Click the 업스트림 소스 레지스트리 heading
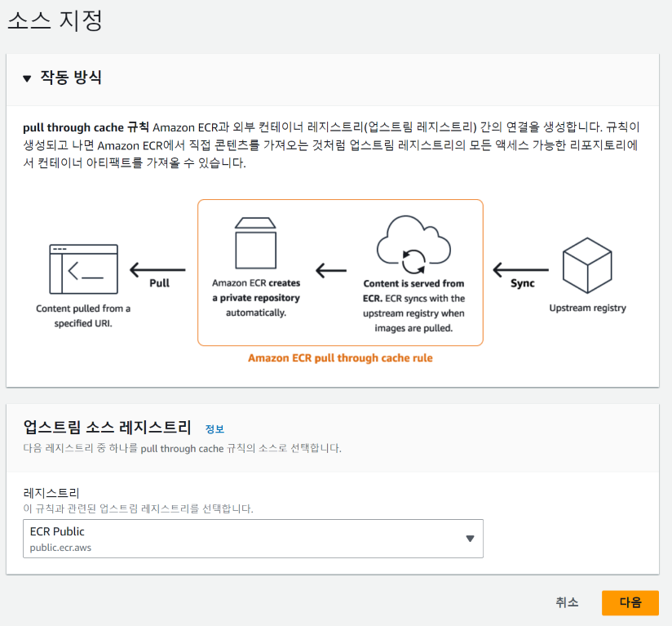The height and width of the screenshot is (626, 672). (x=107, y=428)
